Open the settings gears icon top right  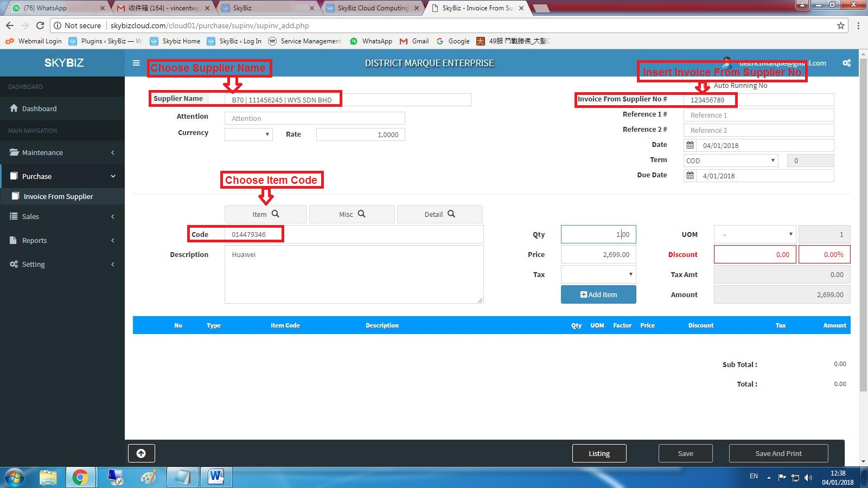846,63
